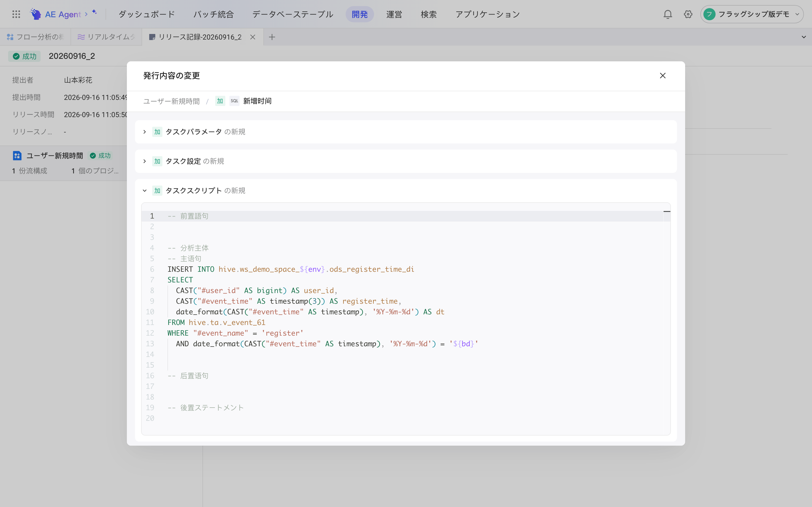Screen dimensions: 812x507
Task: Select the リアルタイム tab
Action: click(x=106, y=37)
